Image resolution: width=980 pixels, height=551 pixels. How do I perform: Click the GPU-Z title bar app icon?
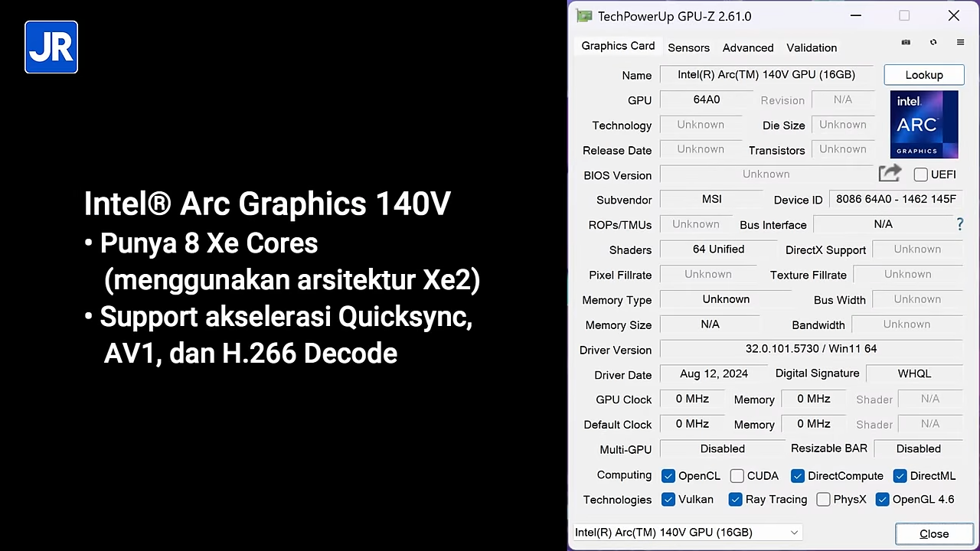(584, 16)
